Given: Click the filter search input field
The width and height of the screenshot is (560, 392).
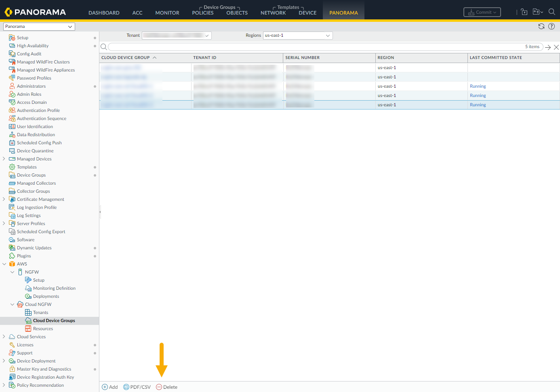Looking at the screenshot, I should point(315,47).
